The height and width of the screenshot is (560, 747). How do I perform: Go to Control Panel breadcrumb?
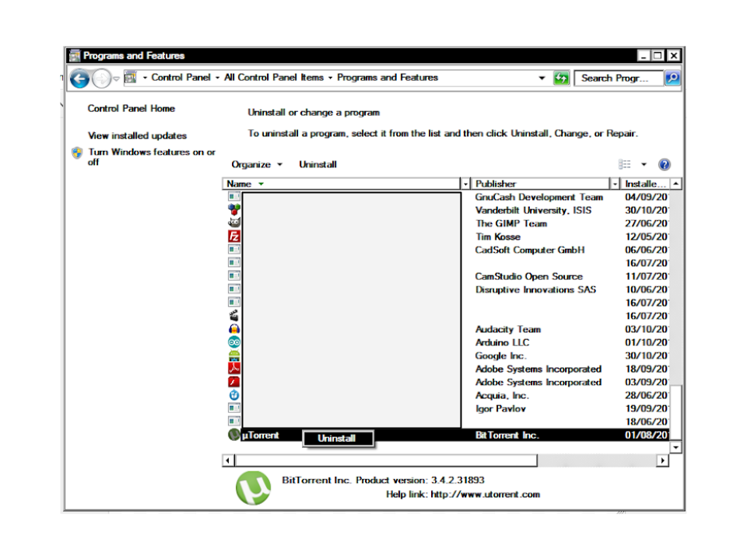pos(181,78)
